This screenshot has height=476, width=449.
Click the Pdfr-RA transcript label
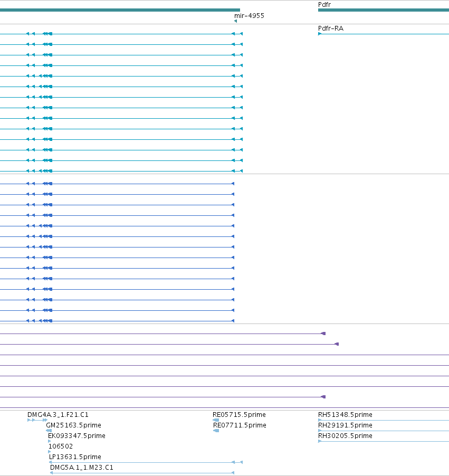(331, 28)
